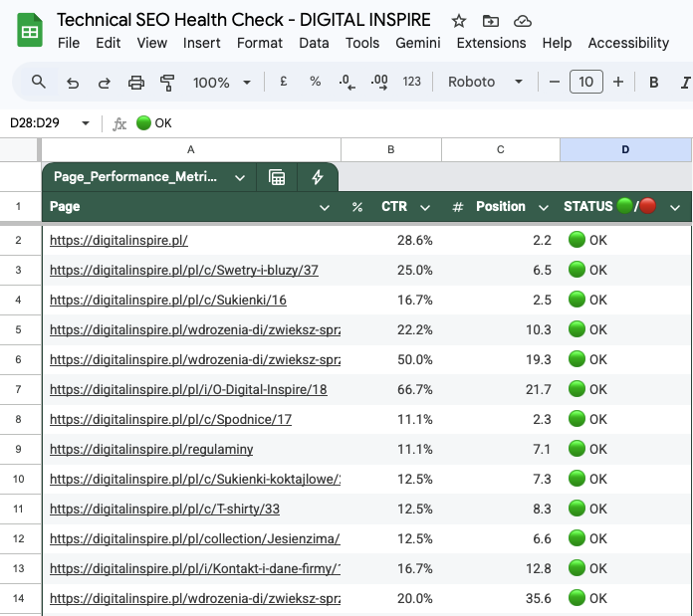This screenshot has width=693, height=616.
Task: Click the table view calculator icon
Action: point(277,177)
